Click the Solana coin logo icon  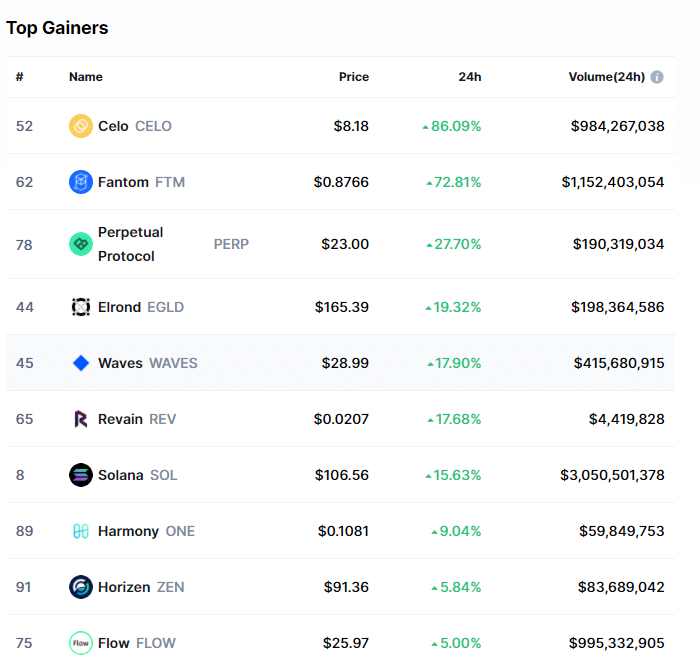point(81,475)
